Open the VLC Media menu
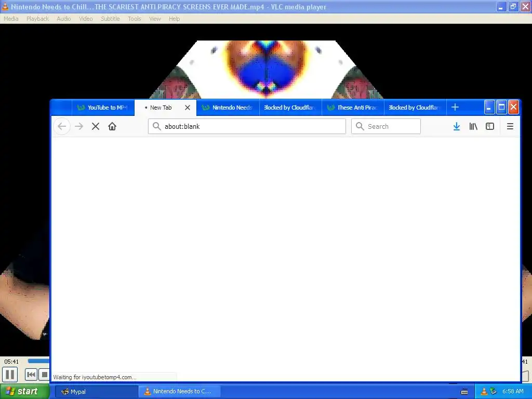 pos(11,19)
